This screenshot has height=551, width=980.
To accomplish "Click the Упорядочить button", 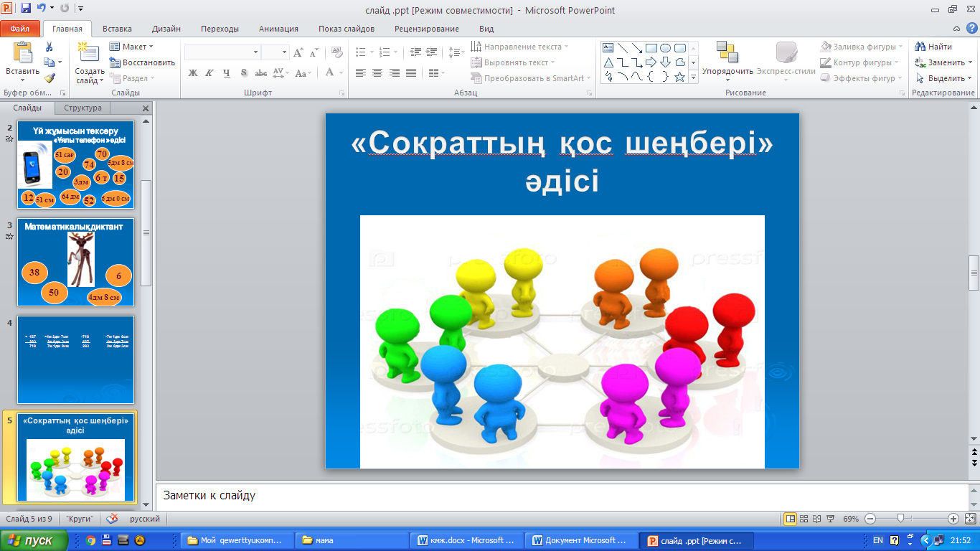I will pos(727,60).
